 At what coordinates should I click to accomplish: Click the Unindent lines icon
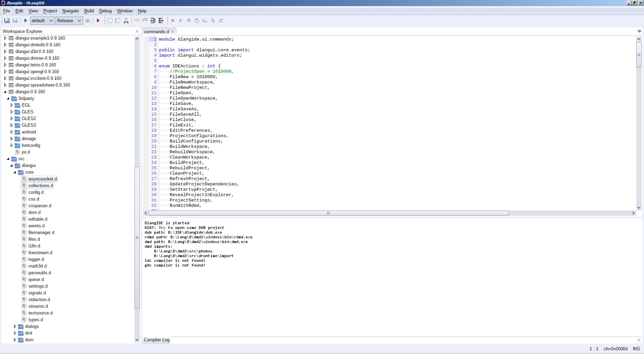pos(161,20)
